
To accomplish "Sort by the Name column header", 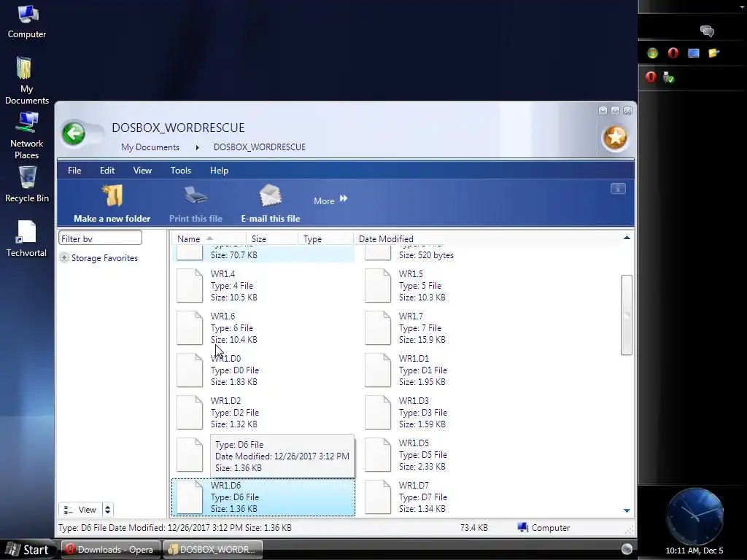I will click(209, 239).
